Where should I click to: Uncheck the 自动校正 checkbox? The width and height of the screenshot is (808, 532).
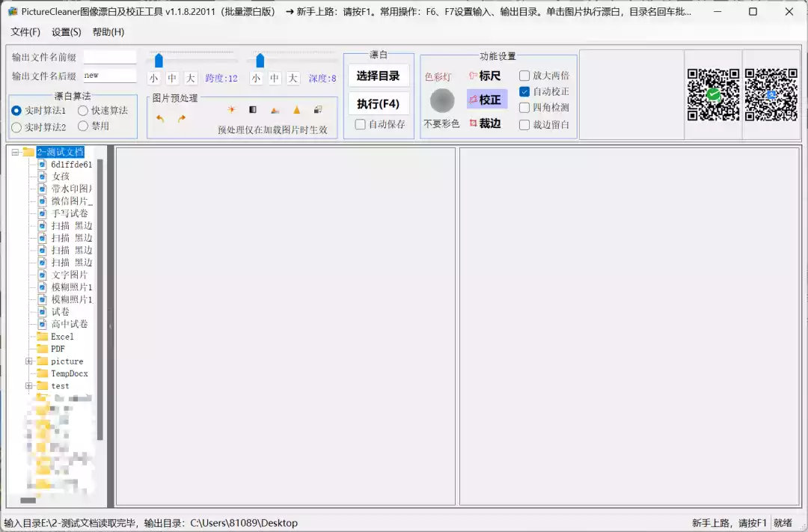[524, 92]
